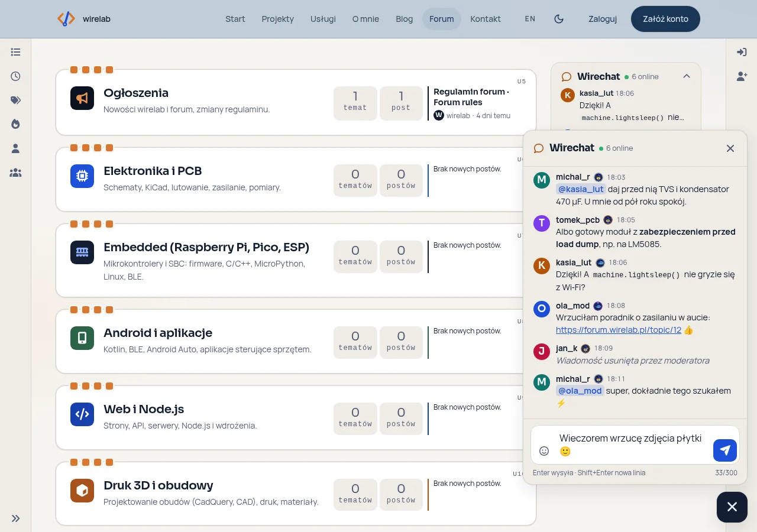Open the Blog menu item

click(405, 19)
